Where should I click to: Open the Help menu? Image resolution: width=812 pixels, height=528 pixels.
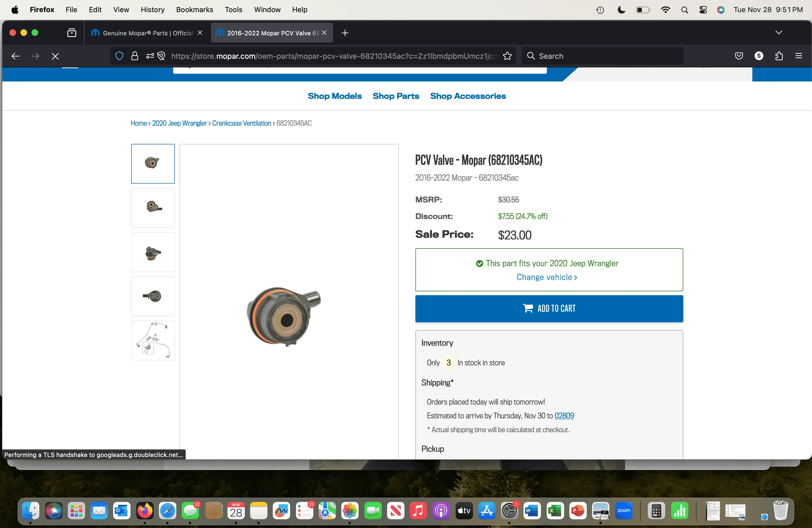[300, 10]
